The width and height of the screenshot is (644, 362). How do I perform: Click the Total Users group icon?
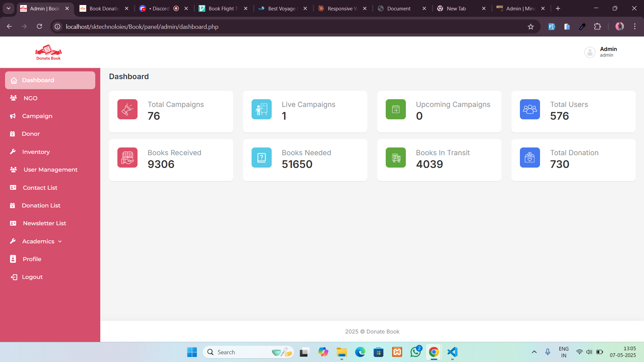530,109
